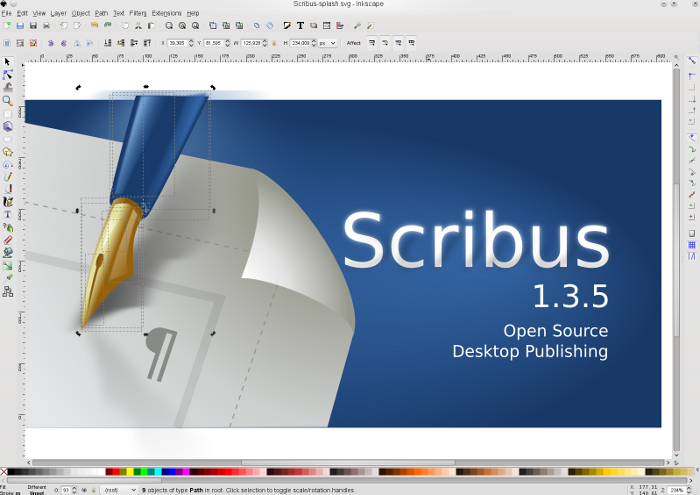
Task: Pick the Zoom magnifier tool
Action: [x=7, y=101]
